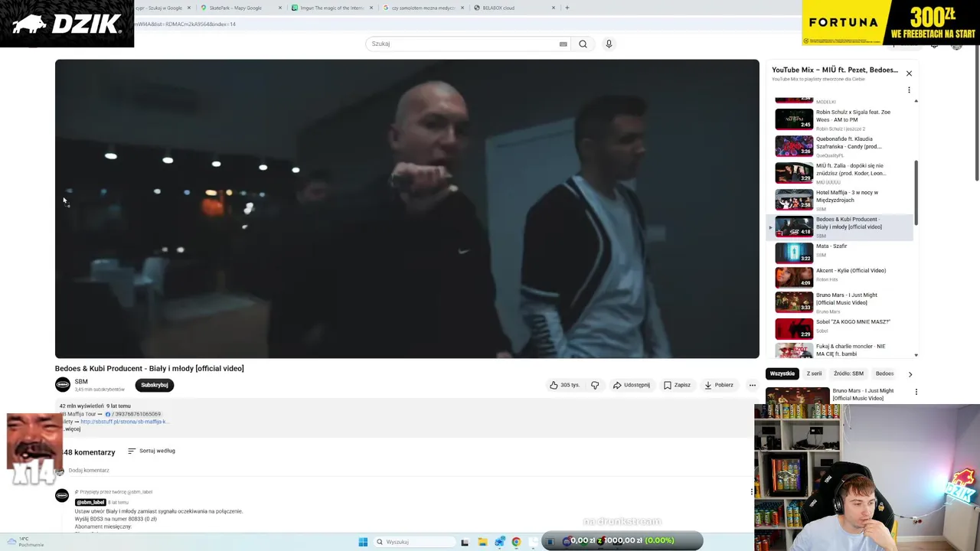Click the main video player area
Viewport: 980px width, 551px height.
coord(407,209)
